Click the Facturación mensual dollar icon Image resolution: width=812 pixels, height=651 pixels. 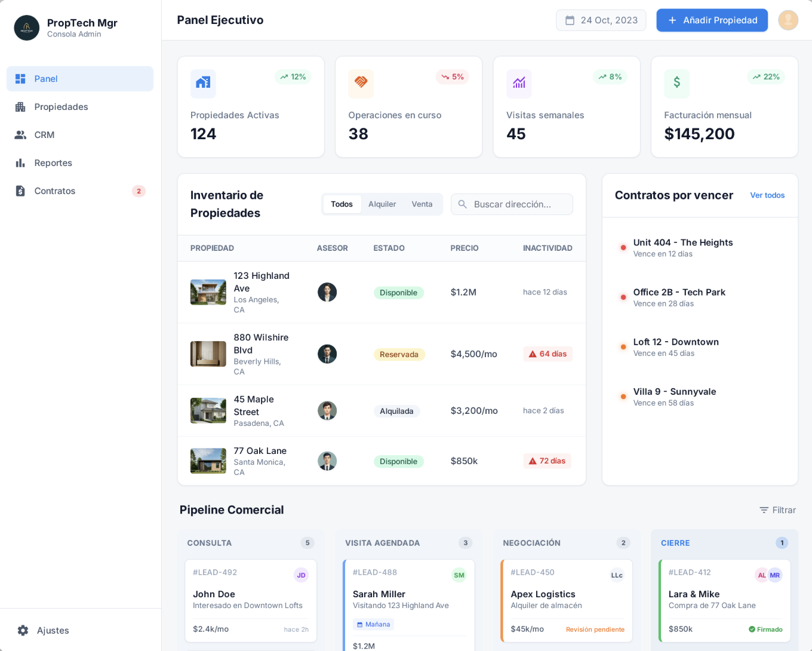[676, 83]
